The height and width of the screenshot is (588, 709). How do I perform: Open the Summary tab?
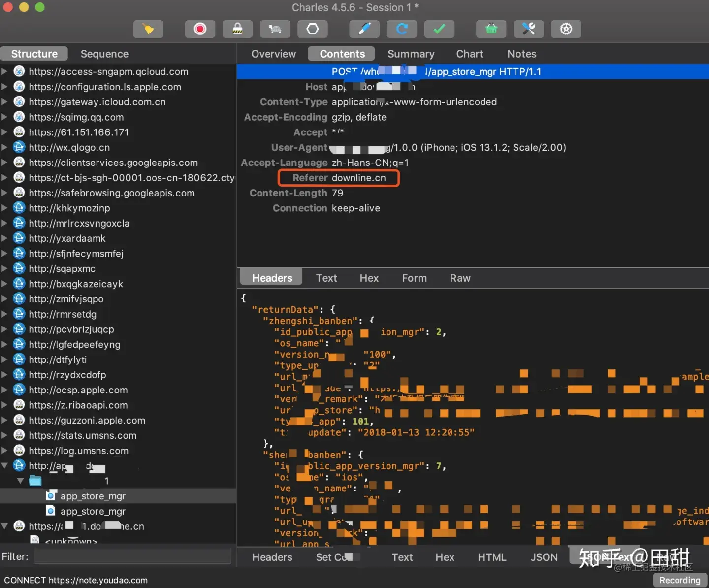[411, 54]
